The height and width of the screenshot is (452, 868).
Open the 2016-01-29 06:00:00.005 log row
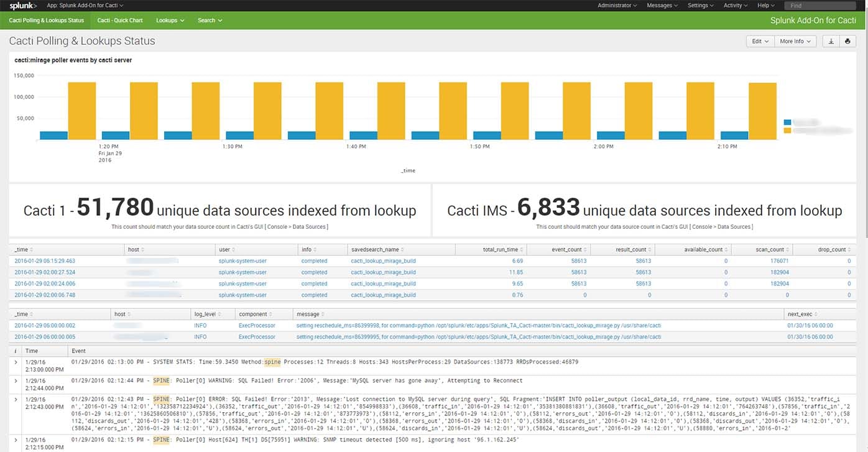click(45, 336)
